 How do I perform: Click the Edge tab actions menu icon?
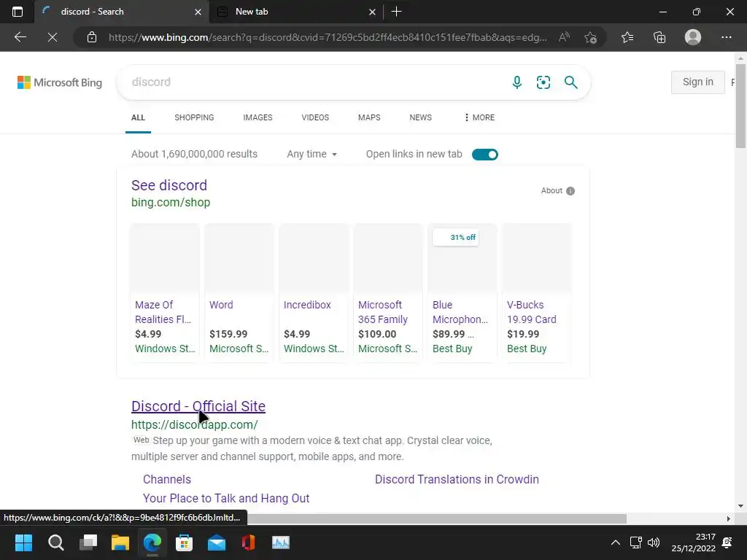tap(18, 12)
